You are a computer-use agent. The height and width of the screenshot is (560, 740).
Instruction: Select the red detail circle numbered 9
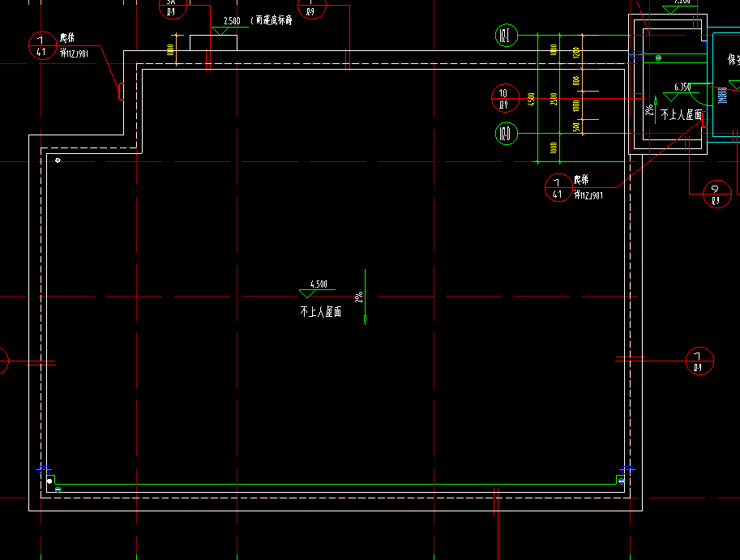point(716,194)
